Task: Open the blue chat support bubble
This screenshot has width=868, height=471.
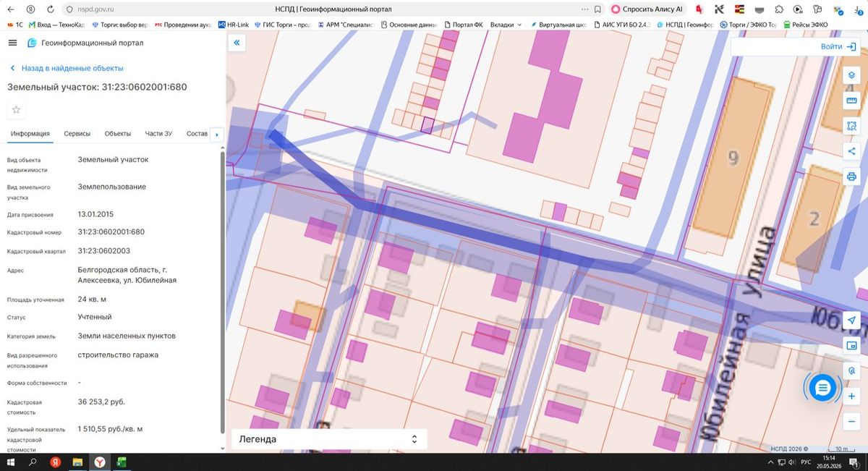Action: [822, 389]
